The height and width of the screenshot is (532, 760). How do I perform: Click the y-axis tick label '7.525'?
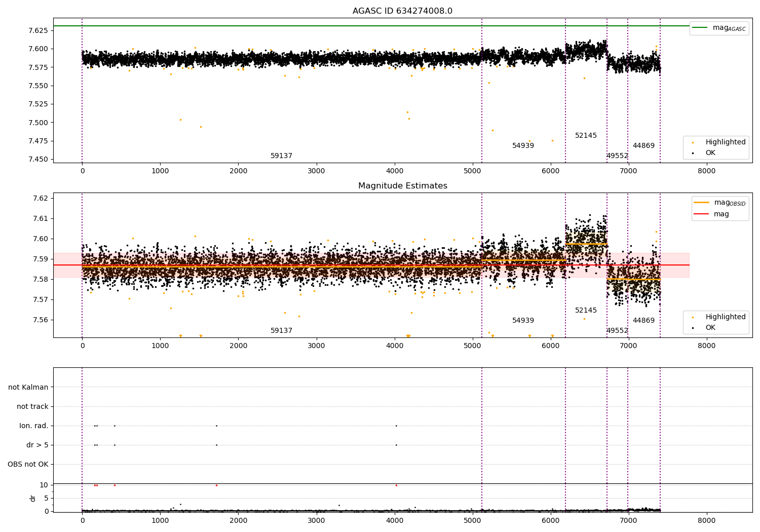coord(39,104)
